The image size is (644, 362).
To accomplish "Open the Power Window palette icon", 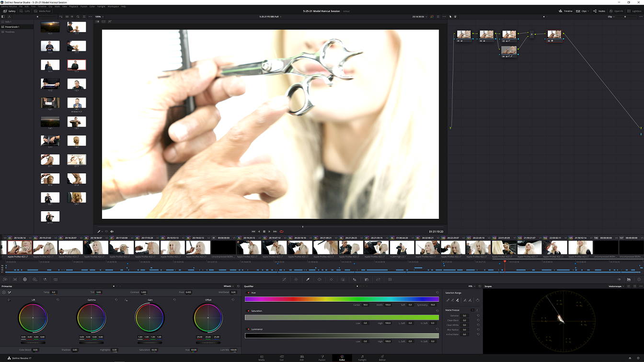I will pyautogui.click(x=319, y=279).
